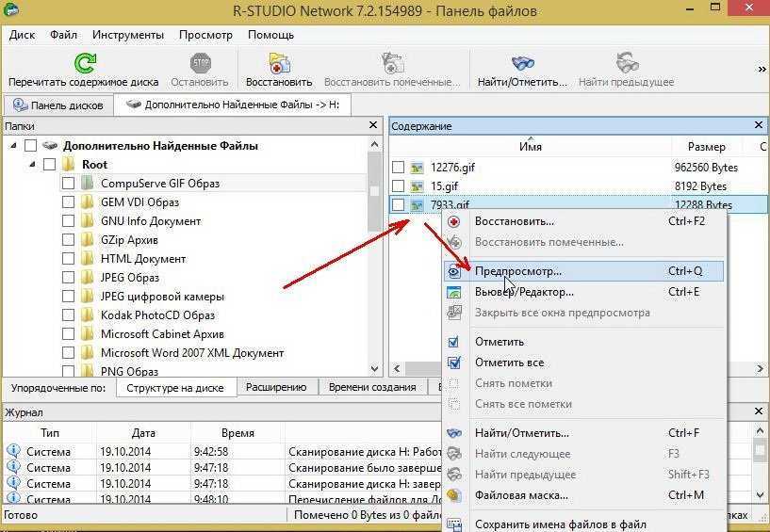Open the Диск menu
The height and width of the screenshot is (532, 770).
point(22,35)
